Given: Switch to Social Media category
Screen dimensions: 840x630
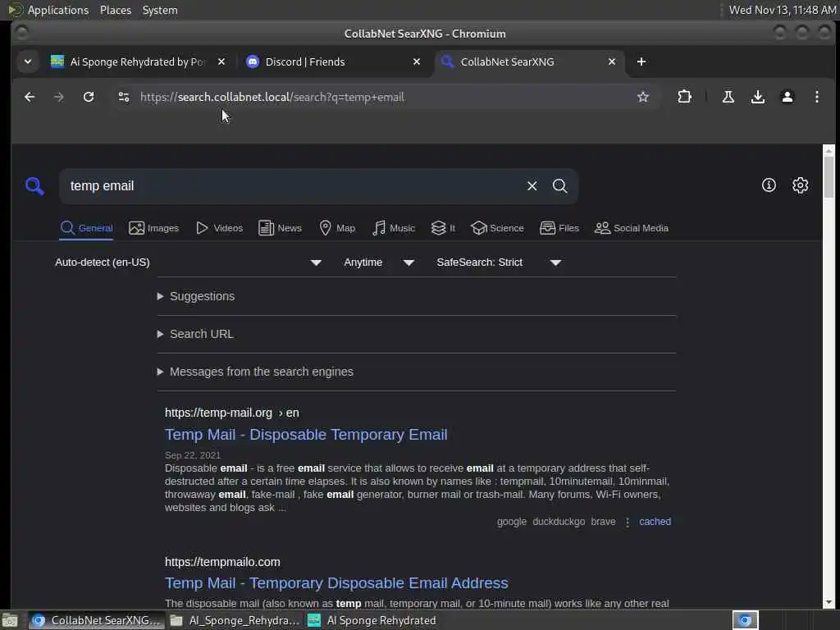Looking at the screenshot, I should point(632,228).
